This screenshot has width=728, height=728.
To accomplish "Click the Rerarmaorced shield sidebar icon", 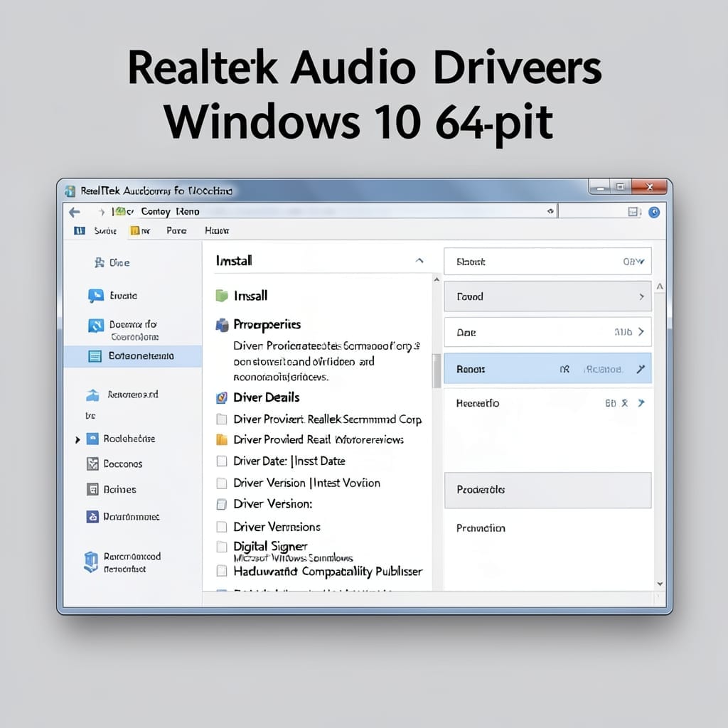I will pos(91,562).
